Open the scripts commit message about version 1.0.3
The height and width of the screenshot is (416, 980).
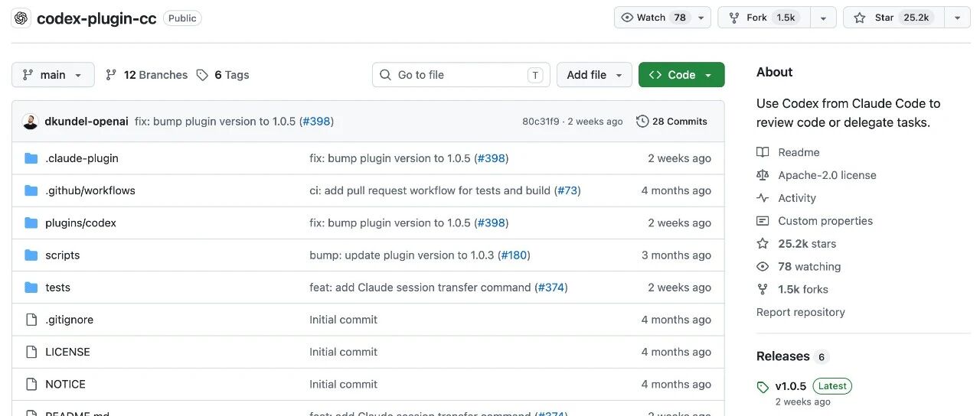[402, 255]
